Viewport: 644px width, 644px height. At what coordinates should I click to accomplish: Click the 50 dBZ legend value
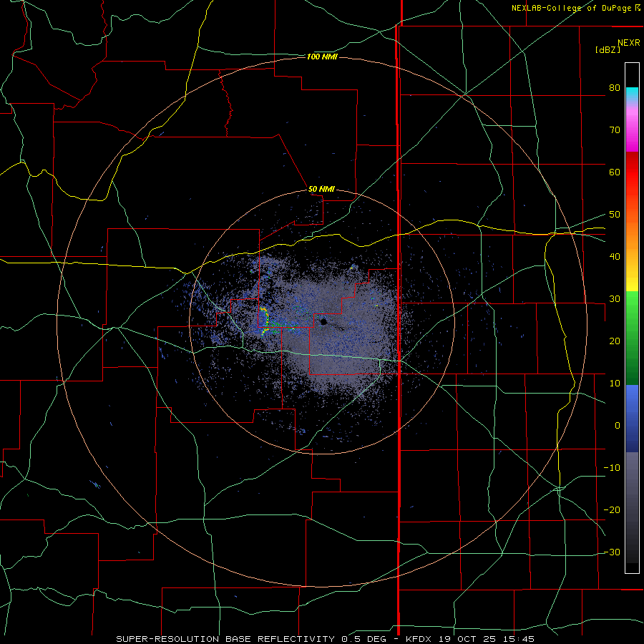615,215
